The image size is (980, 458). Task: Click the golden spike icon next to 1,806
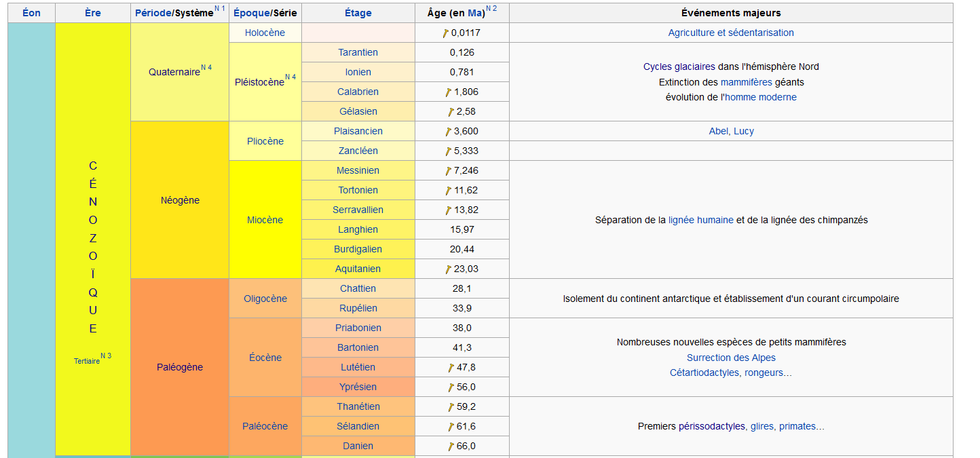[x=449, y=92]
